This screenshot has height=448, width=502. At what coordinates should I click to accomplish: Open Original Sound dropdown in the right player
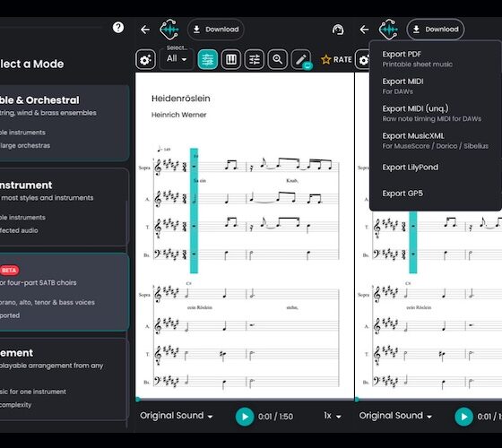tap(395, 416)
